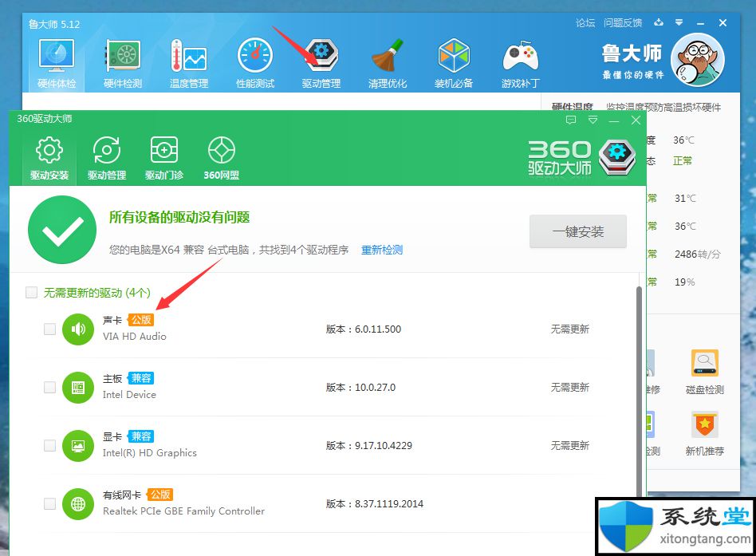Click the 兼容 tag beside 显卡
756x556 pixels.
141,436
